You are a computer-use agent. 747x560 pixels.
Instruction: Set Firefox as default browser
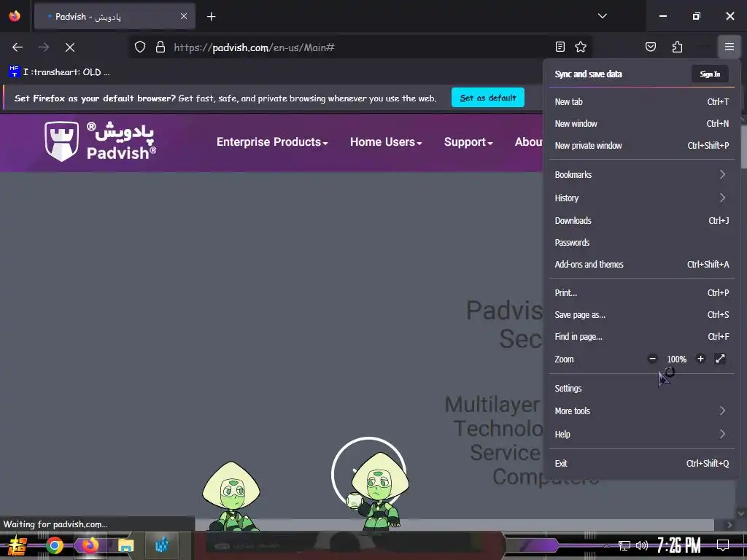[488, 98]
